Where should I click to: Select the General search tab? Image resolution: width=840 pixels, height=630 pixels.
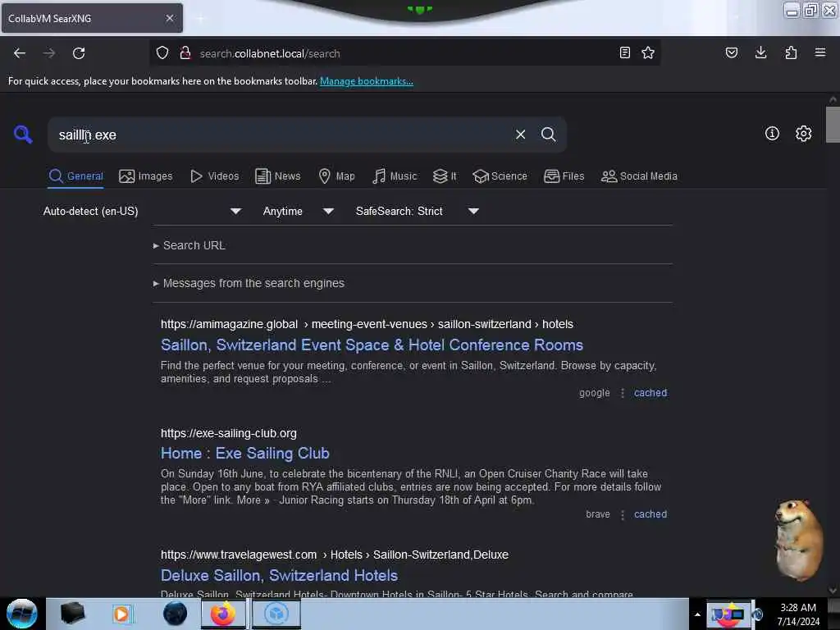point(76,176)
